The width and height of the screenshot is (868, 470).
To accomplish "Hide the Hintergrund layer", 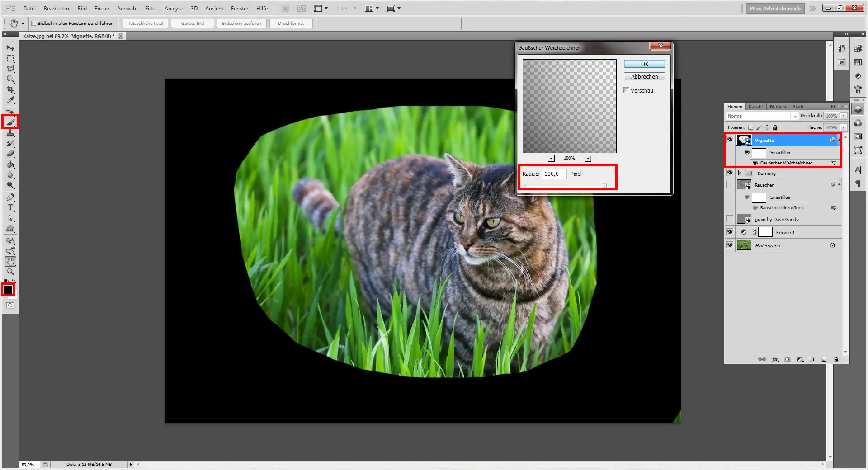I will pos(729,245).
